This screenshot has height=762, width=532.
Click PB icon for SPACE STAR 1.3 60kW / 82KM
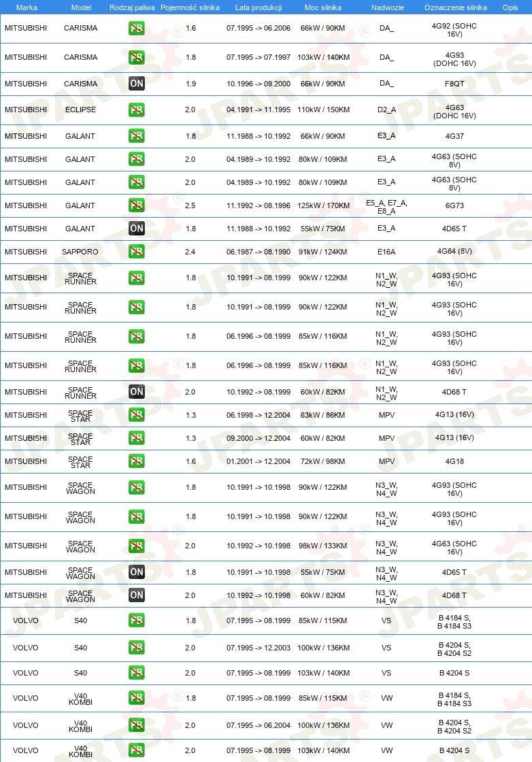tap(137, 438)
